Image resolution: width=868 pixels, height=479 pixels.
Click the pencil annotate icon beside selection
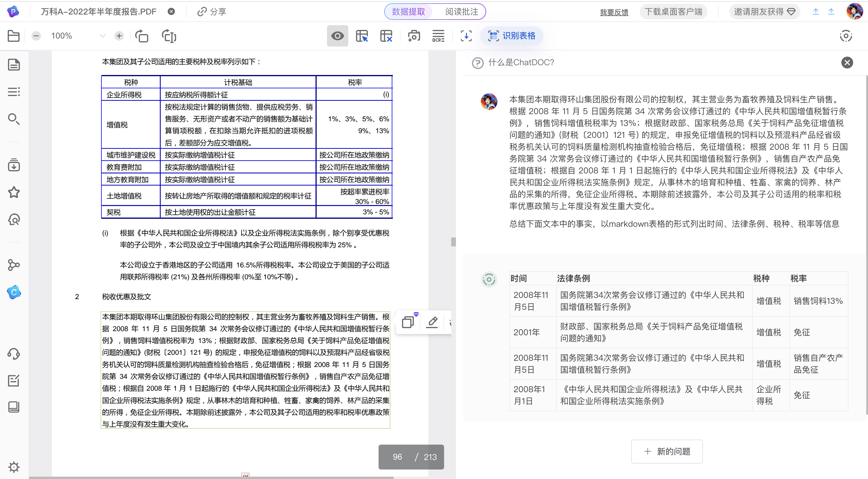pyautogui.click(x=432, y=322)
